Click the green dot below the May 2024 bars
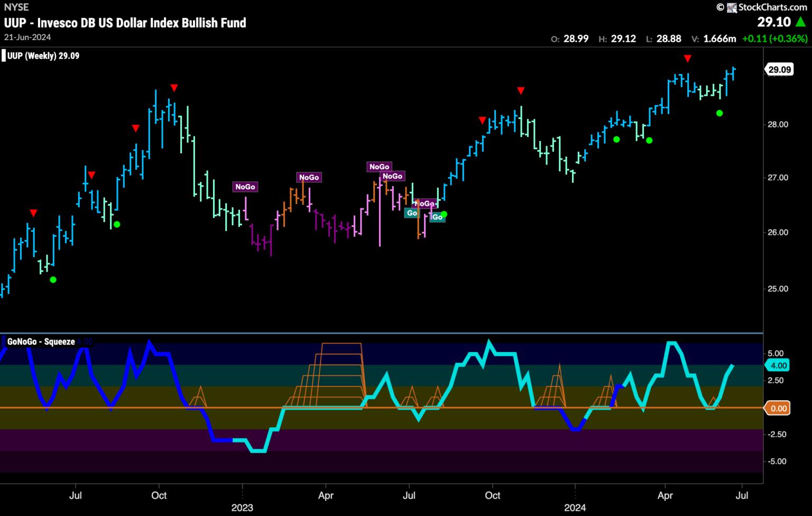812x516 pixels. point(719,113)
